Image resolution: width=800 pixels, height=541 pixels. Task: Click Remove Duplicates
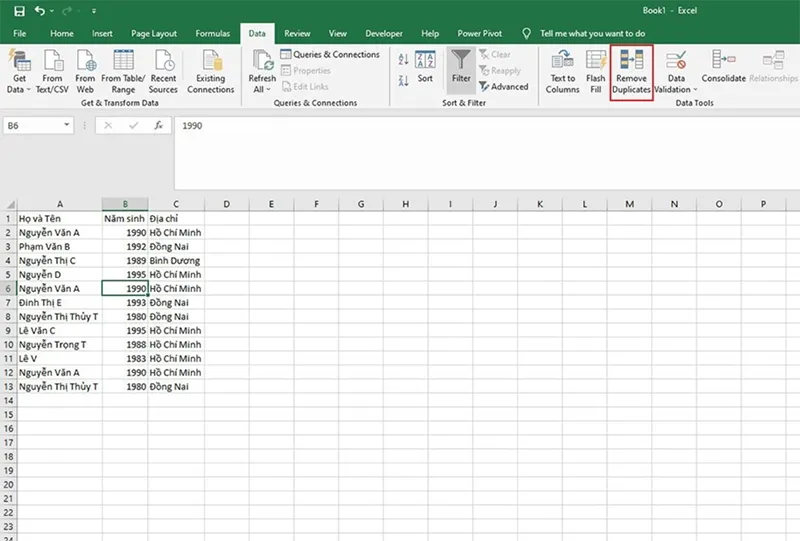pyautogui.click(x=631, y=72)
